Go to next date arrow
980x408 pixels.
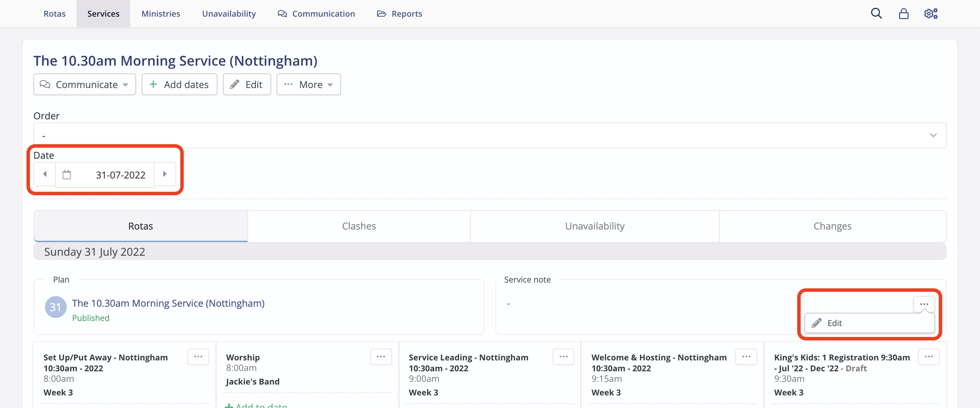point(165,174)
